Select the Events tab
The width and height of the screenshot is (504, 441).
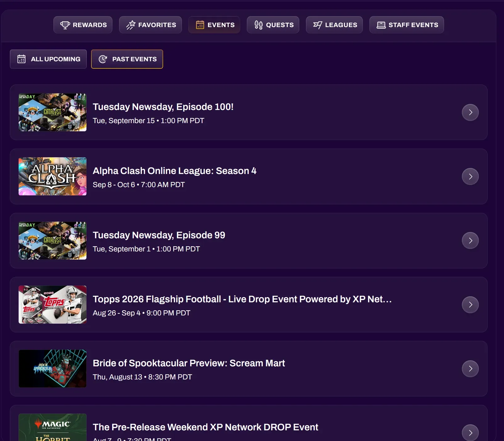[x=214, y=25]
